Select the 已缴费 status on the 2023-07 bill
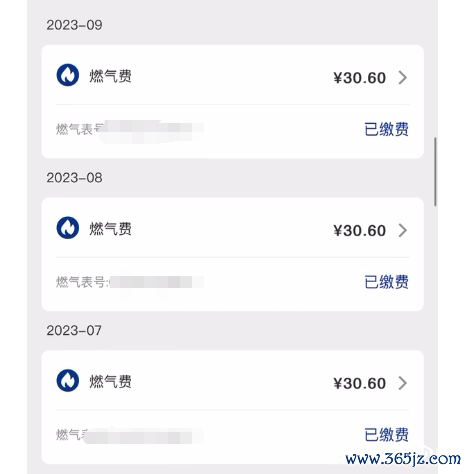 point(387,435)
